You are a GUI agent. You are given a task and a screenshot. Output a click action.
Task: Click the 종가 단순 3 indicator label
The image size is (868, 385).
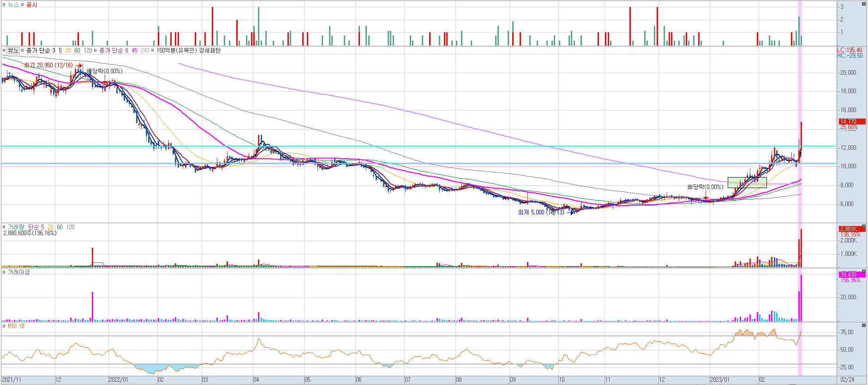coord(41,50)
